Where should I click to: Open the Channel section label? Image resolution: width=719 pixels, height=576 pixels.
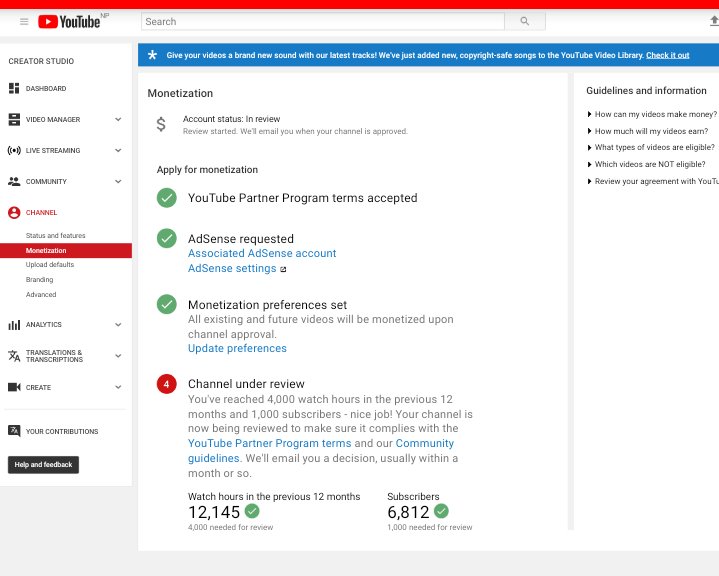point(41,213)
